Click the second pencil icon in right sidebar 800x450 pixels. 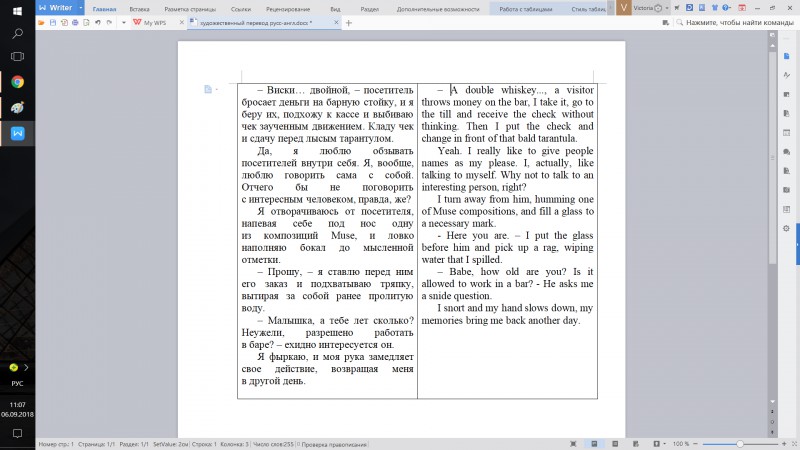pos(786,75)
